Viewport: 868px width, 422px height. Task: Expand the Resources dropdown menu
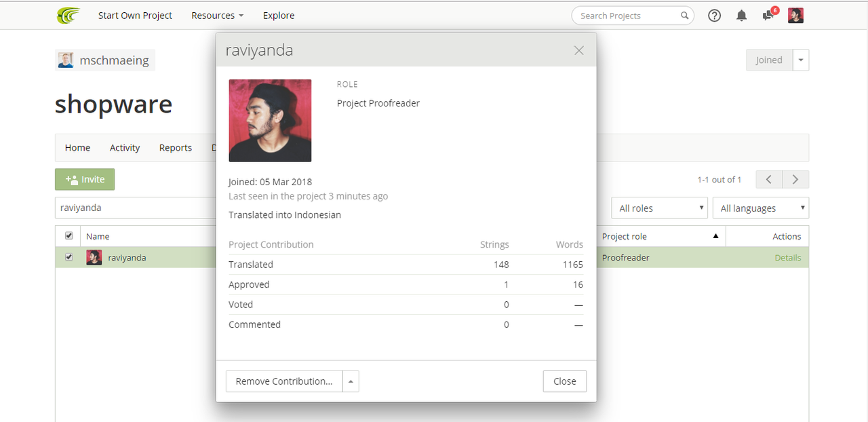(x=217, y=16)
